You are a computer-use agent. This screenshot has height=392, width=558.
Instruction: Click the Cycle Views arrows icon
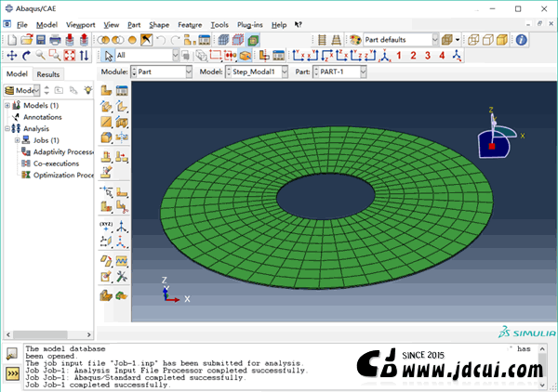click(x=84, y=56)
